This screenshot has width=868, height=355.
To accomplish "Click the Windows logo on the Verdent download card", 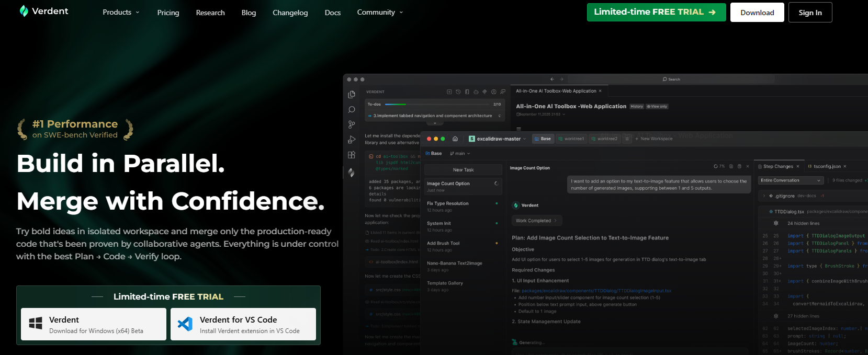I will (36, 324).
